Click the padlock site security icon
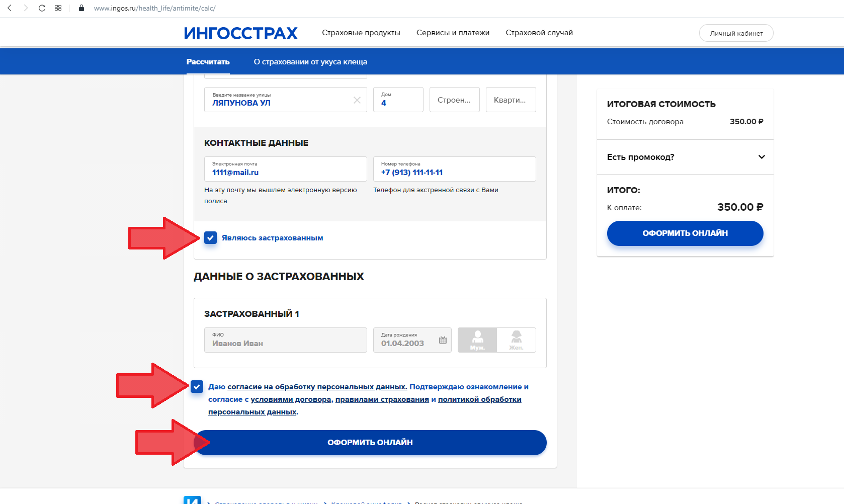Screen dimensions: 844x504 coord(81,8)
